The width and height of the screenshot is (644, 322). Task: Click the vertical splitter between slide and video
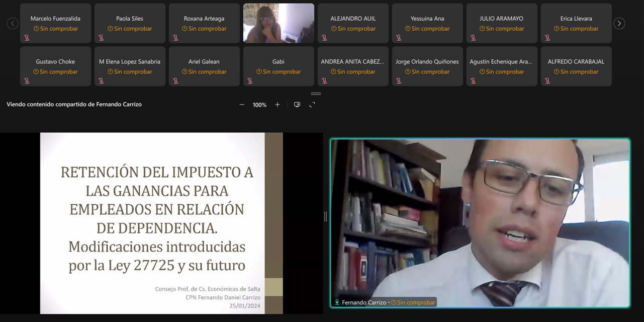[326, 216]
